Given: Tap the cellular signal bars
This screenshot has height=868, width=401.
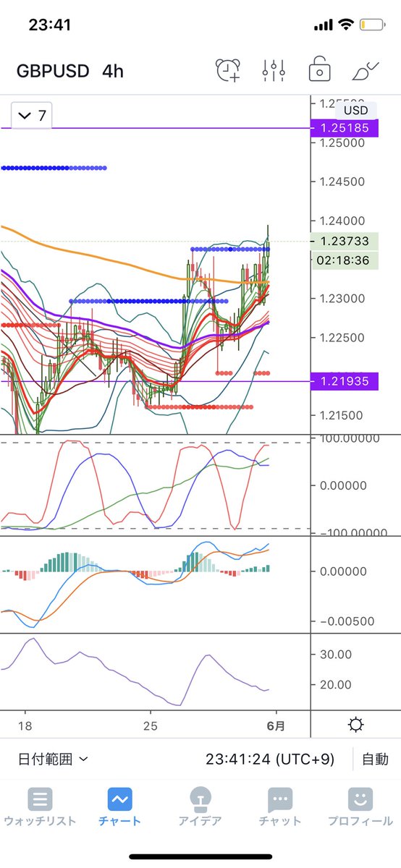Looking at the screenshot, I should point(322,25).
